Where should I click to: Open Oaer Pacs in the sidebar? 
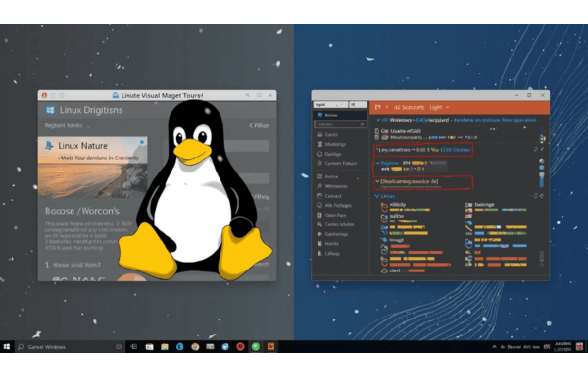(x=331, y=215)
